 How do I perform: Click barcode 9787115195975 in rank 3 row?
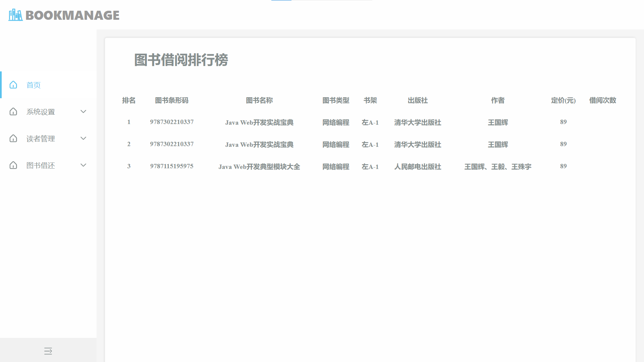[172, 166]
